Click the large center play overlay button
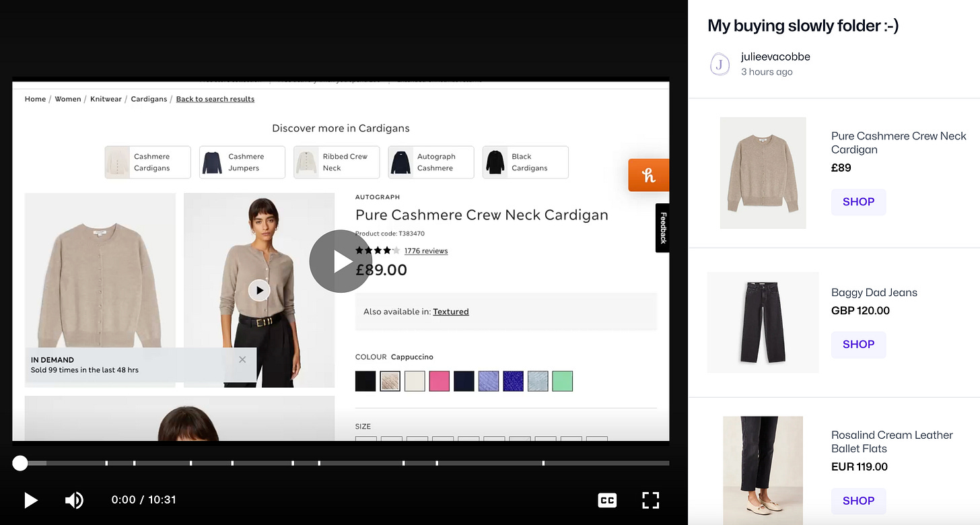This screenshot has height=525, width=980. [x=341, y=261]
